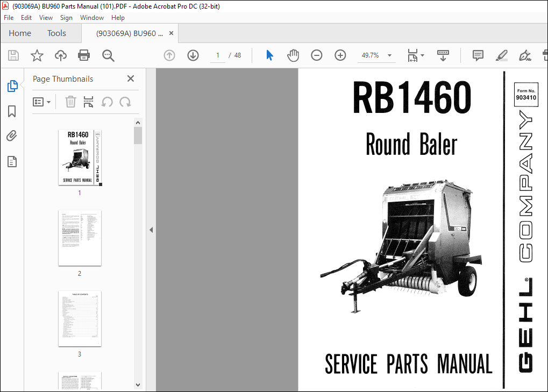This screenshot has width=548, height=392.
Task: Open the Window menu
Action: click(x=92, y=18)
